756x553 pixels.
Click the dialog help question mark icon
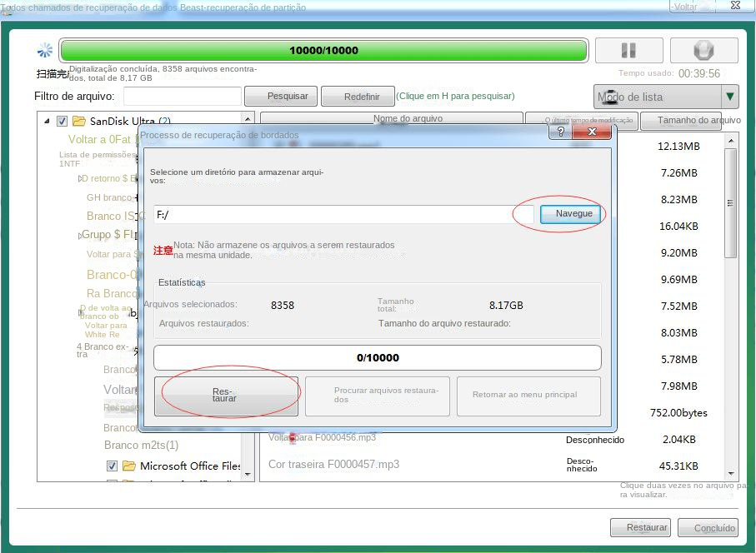pyautogui.click(x=562, y=132)
